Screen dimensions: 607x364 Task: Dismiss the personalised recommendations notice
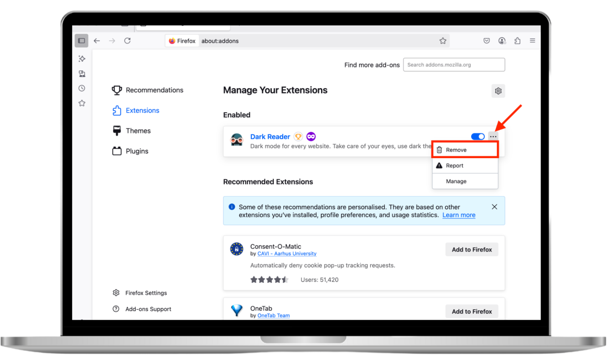494,207
